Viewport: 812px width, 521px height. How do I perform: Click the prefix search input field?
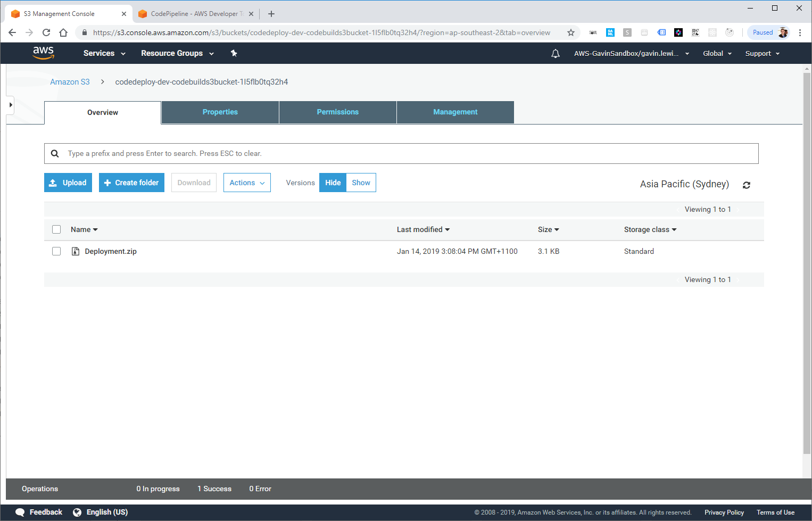point(401,153)
